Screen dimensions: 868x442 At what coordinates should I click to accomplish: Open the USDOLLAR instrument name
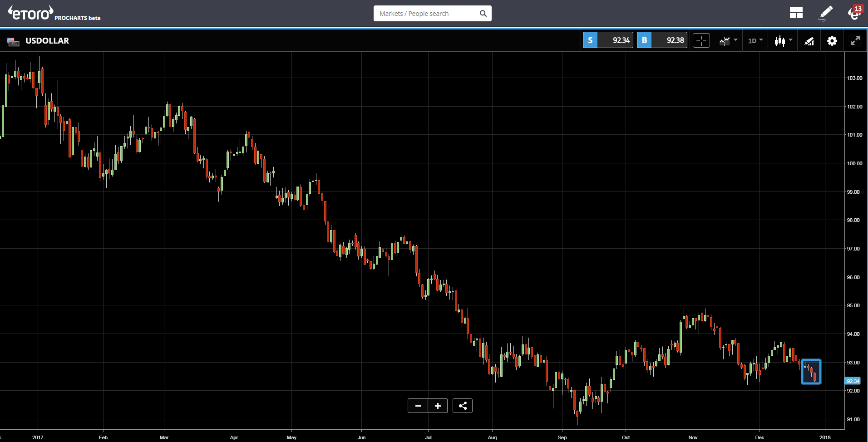click(47, 41)
